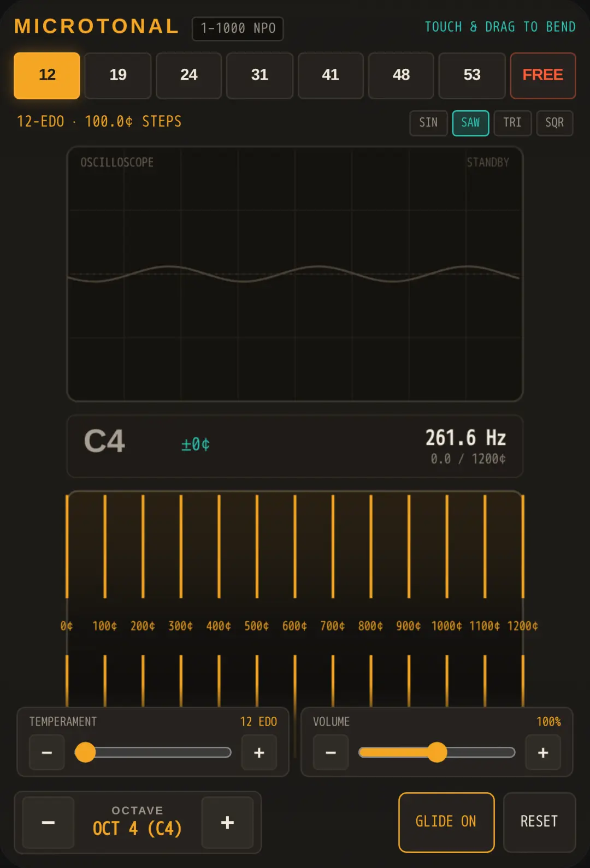
Task: Click the volume slider handle
Action: 437,752
